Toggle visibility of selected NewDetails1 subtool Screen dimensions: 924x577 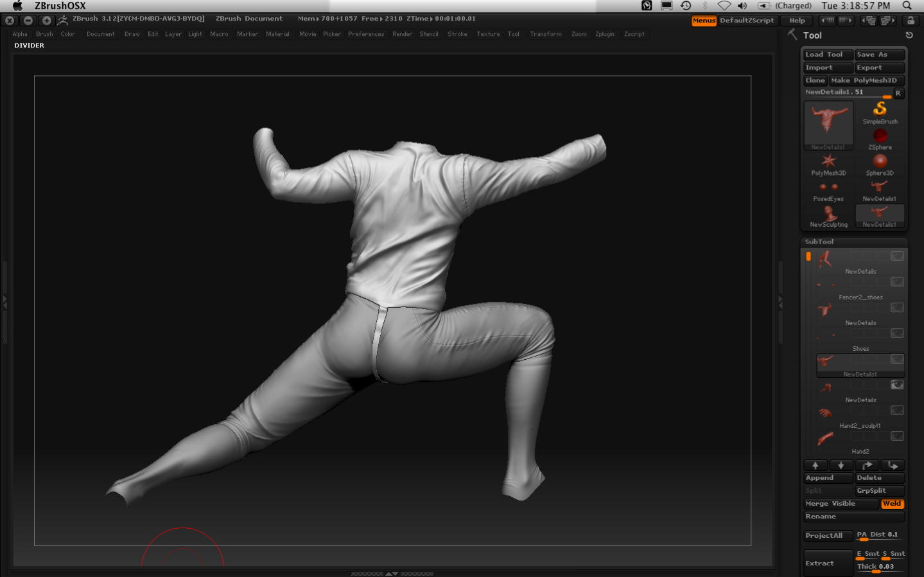click(897, 359)
